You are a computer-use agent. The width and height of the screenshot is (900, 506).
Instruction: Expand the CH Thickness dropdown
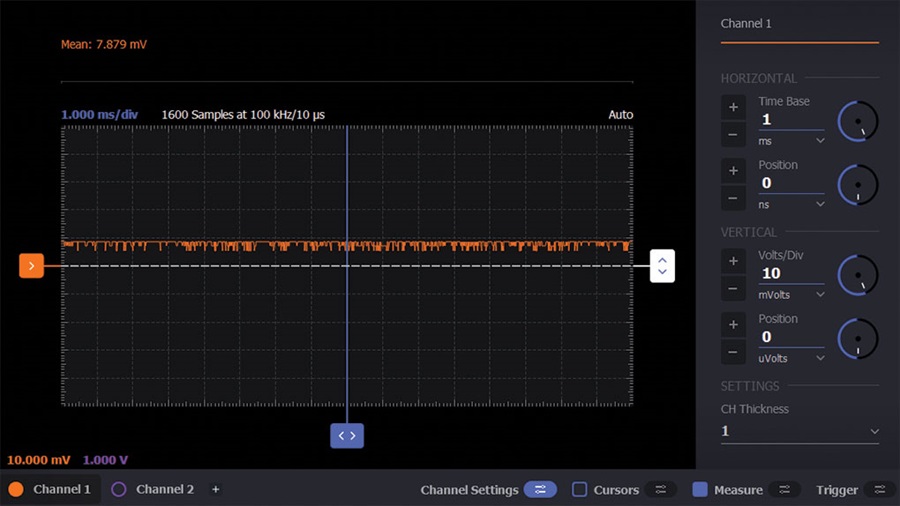[800, 431]
